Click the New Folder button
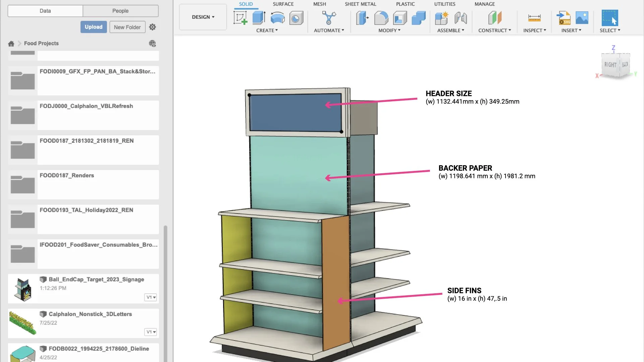644x362 pixels. 127,27
